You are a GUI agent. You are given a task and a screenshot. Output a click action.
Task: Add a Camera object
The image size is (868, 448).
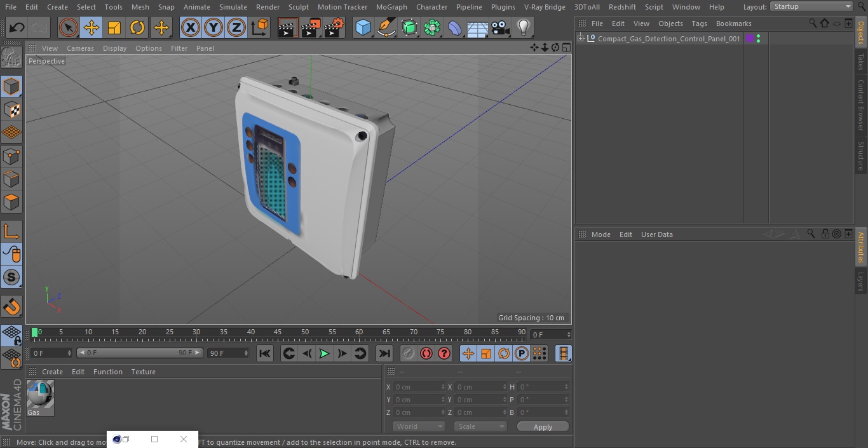(x=501, y=27)
